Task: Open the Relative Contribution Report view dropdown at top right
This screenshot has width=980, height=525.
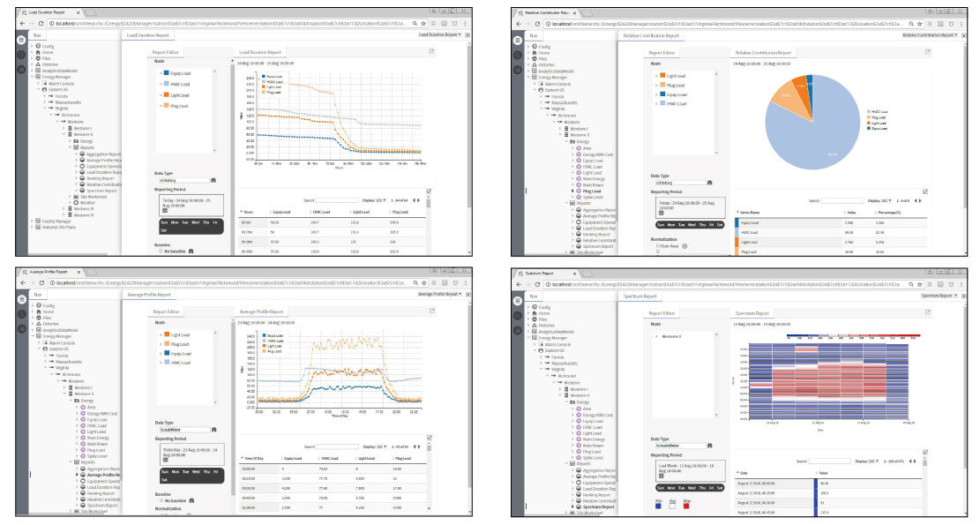Action: (930, 35)
